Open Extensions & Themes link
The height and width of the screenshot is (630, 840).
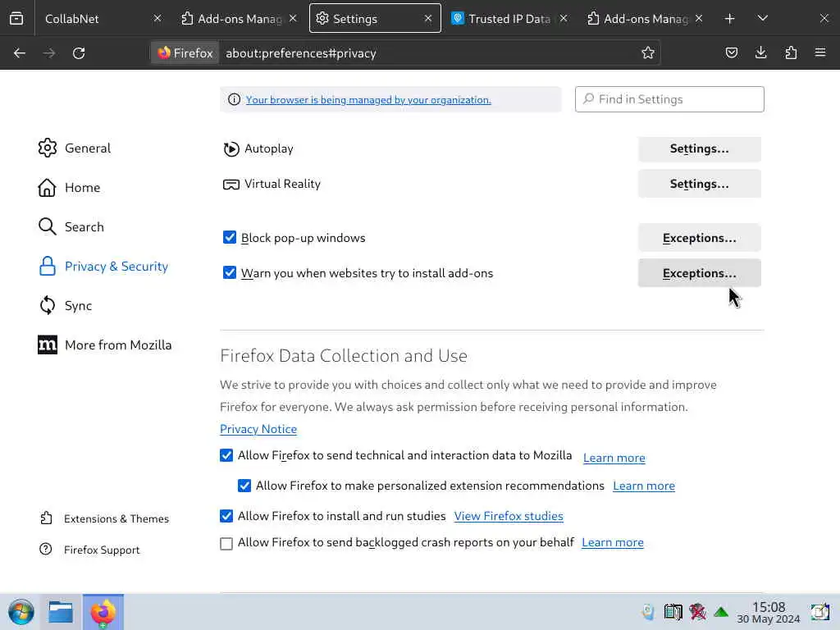(x=104, y=518)
